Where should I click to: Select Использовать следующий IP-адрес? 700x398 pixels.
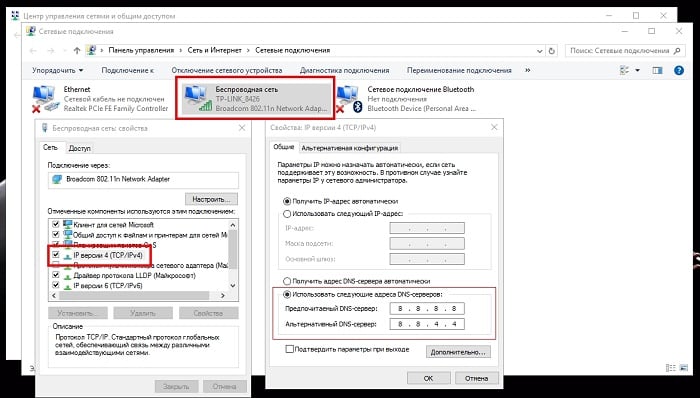tap(288, 214)
